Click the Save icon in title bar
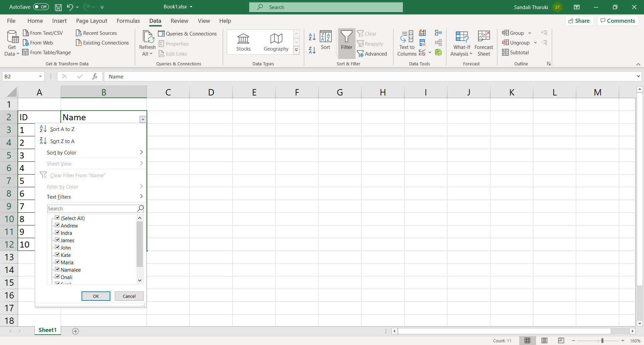Screen dimensions: 644x345 point(58,7)
